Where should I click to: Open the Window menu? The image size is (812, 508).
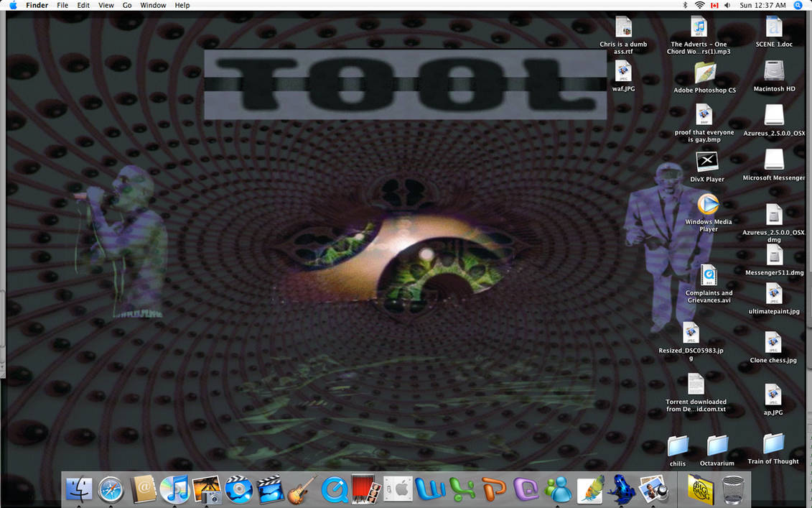coord(154,5)
